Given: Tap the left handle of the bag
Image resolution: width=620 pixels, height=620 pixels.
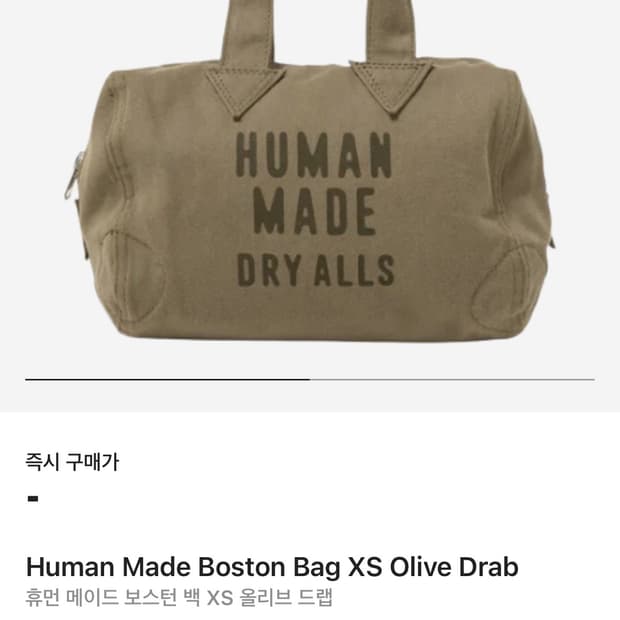Looking at the screenshot, I should click(x=249, y=32).
